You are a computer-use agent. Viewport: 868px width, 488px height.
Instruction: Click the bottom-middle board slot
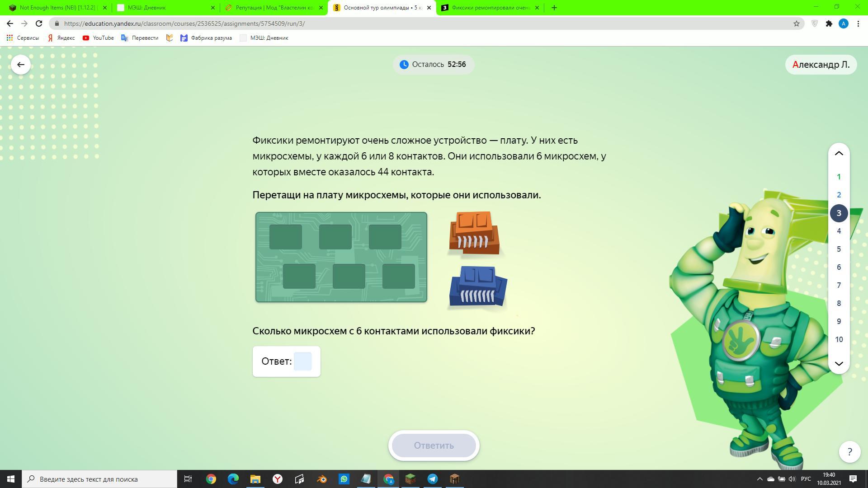coord(349,276)
